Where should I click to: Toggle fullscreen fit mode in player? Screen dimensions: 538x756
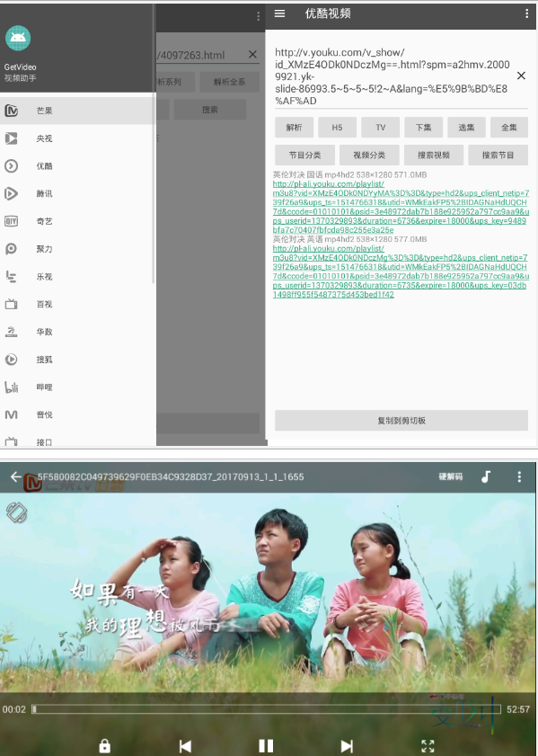tap(428, 746)
